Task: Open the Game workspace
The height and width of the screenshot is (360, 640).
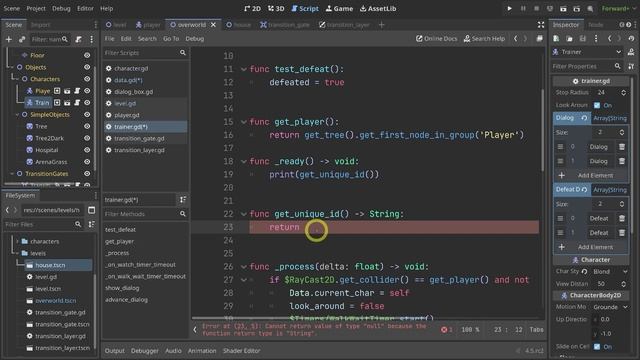Action: click(339, 8)
